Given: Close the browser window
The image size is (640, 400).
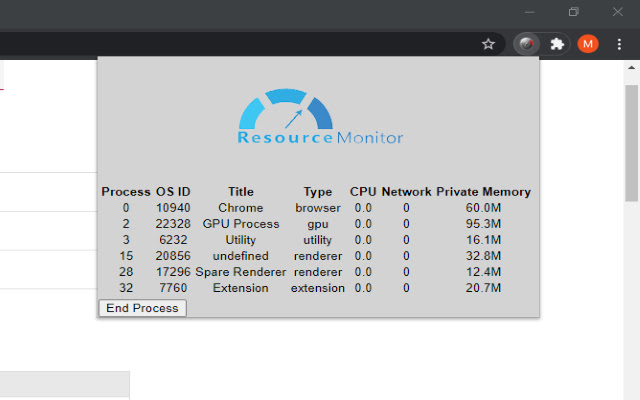Looking at the screenshot, I should [618, 12].
